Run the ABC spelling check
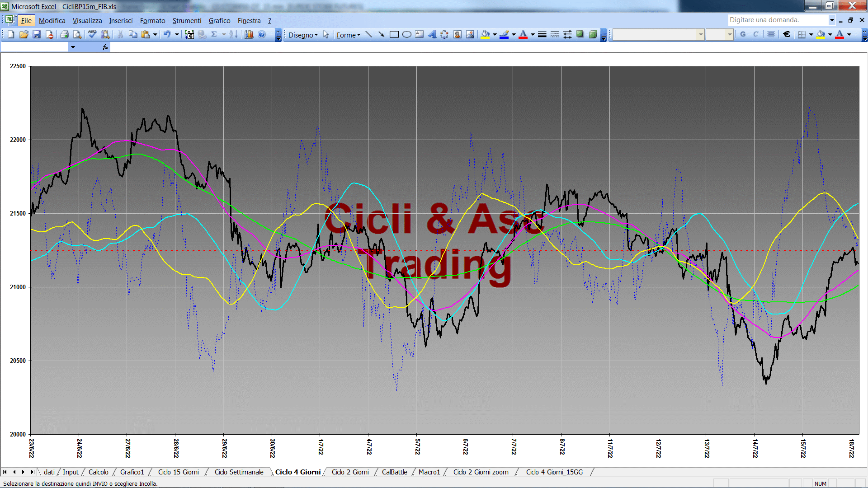868x488 pixels. tap(92, 34)
